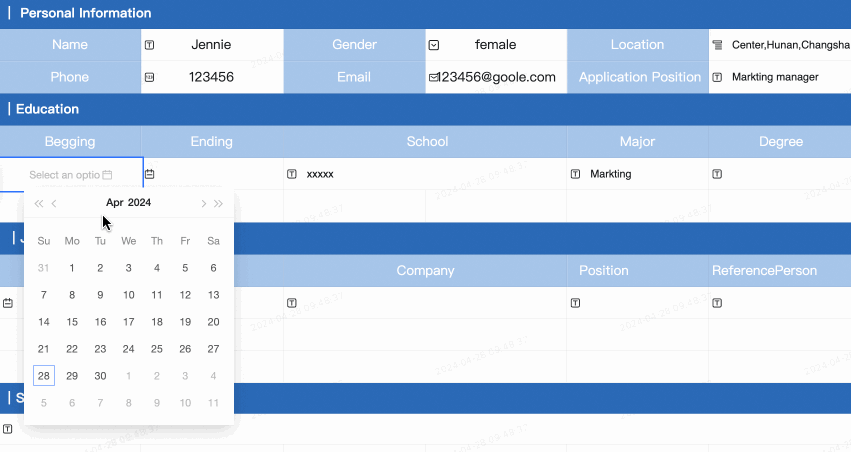Click the Gender value female
Viewport: 851px width, 452px height.
pos(496,44)
